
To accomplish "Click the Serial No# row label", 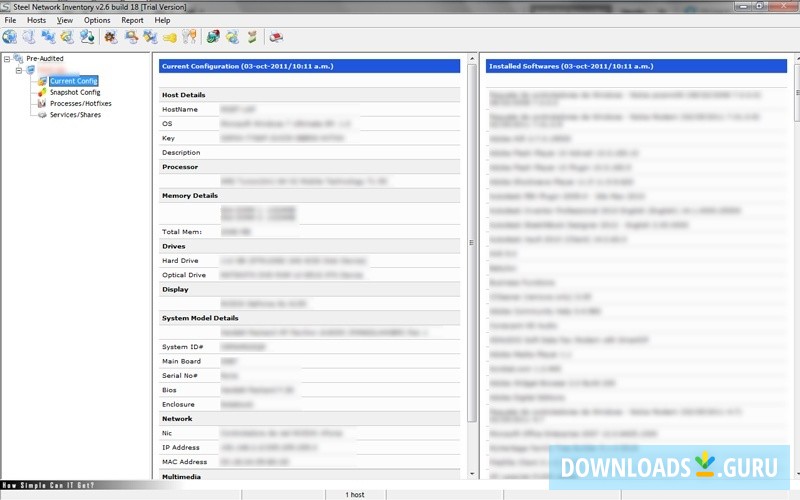I will point(180,376).
